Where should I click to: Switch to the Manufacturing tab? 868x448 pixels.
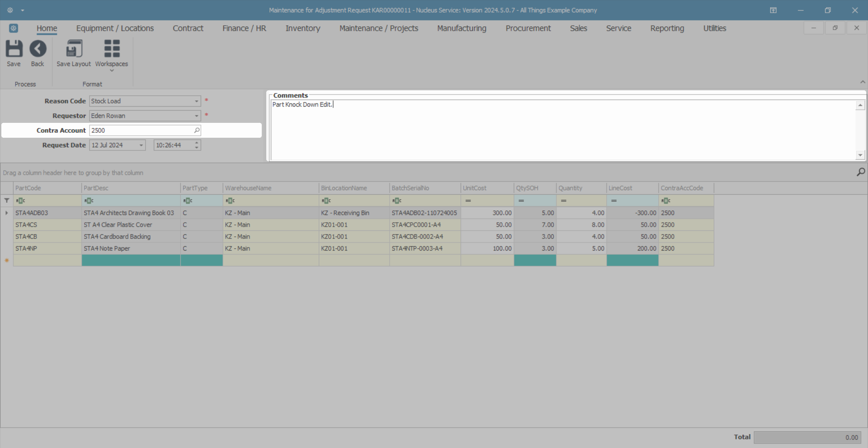[x=462, y=28]
